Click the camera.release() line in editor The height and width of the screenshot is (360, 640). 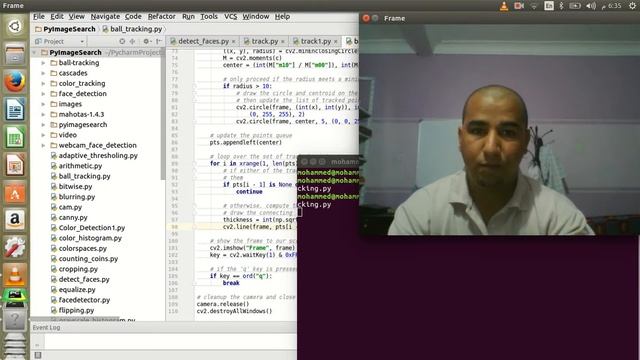click(223, 304)
